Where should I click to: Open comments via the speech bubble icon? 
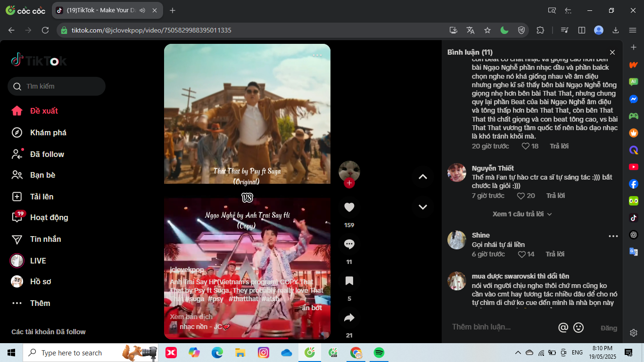click(349, 244)
